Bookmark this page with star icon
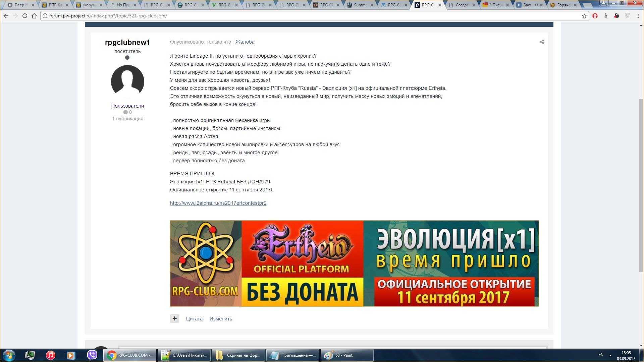Image resolution: width=644 pixels, height=362 pixels. [x=584, y=16]
